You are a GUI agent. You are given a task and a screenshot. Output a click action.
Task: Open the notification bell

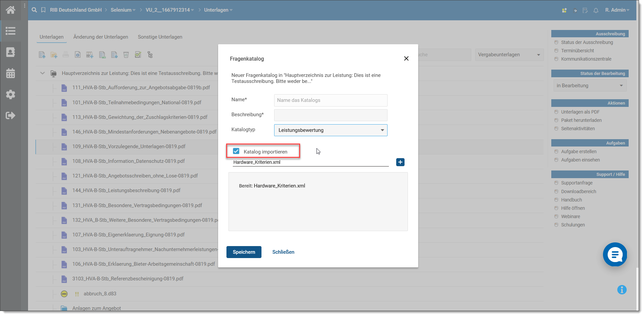596,10
